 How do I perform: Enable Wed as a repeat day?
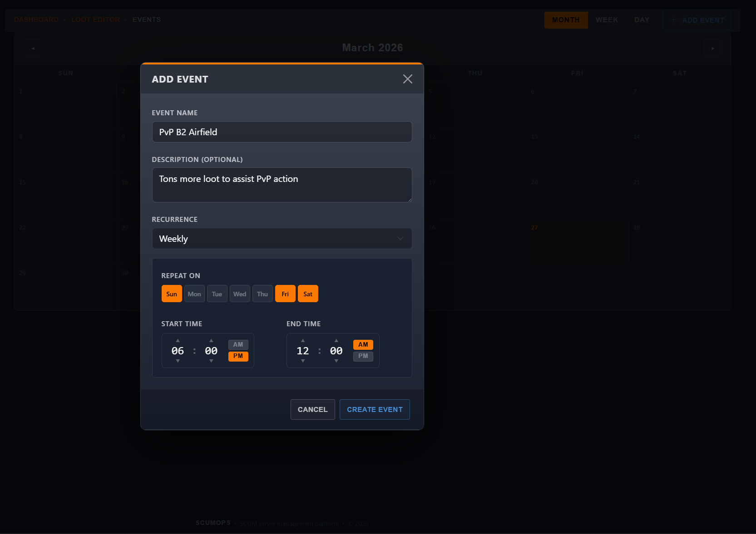(240, 294)
